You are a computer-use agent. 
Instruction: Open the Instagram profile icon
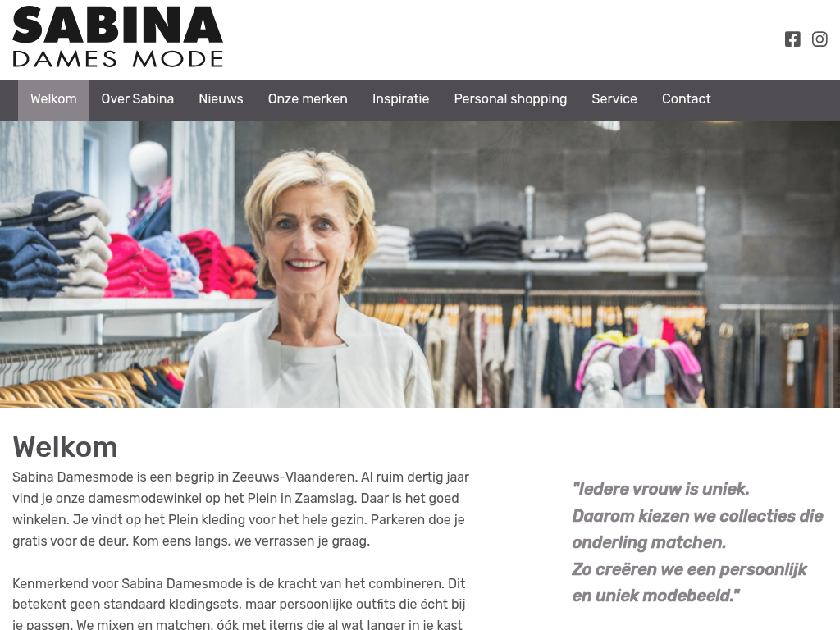pyautogui.click(x=819, y=39)
